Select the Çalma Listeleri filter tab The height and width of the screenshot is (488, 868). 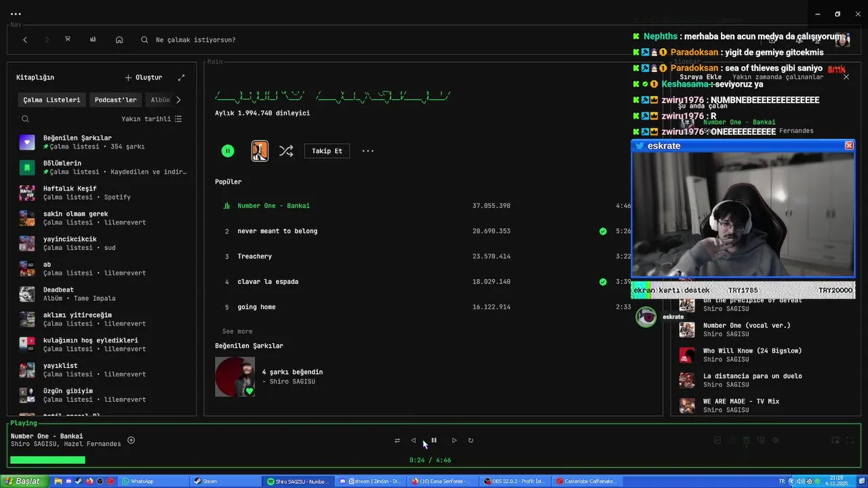[52, 100]
